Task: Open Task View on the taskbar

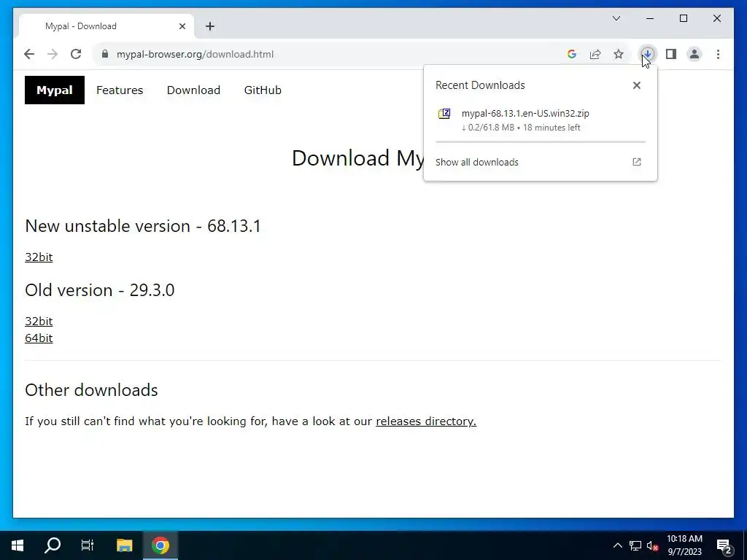Action: click(88, 545)
